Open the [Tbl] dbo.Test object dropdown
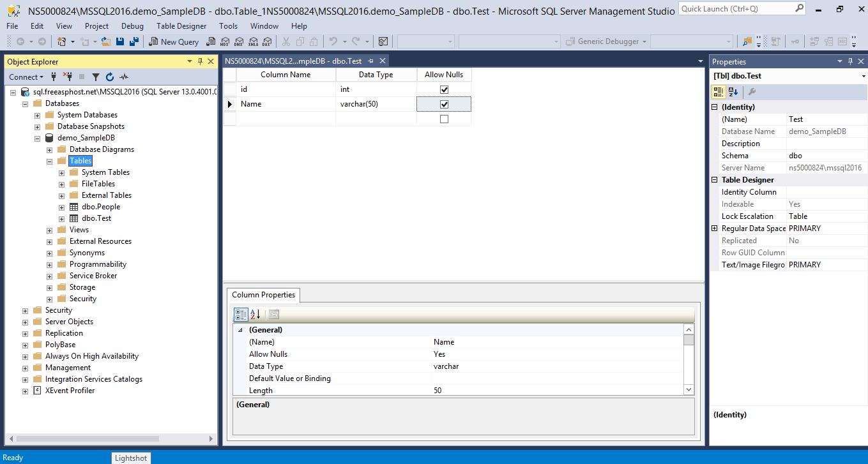 click(863, 76)
